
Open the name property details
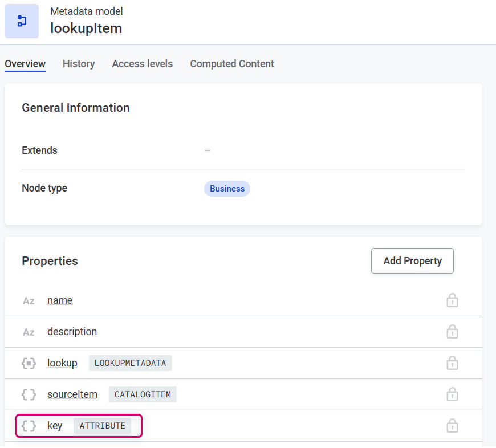pos(60,300)
